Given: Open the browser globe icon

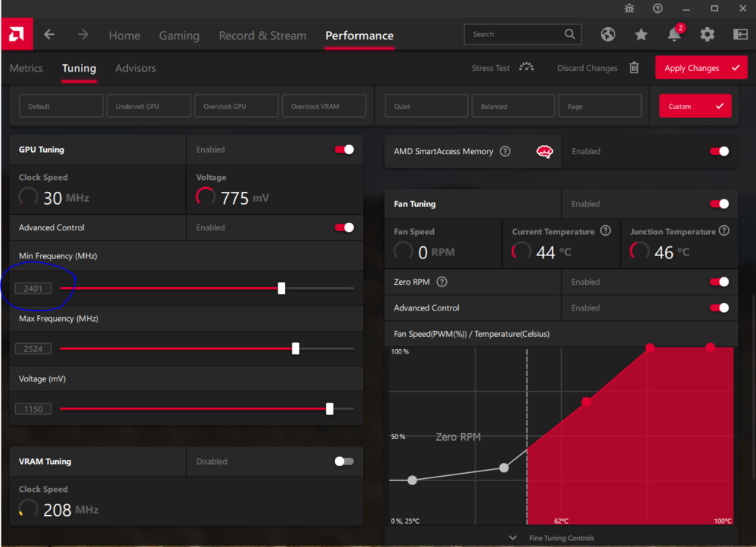Looking at the screenshot, I should [x=608, y=34].
